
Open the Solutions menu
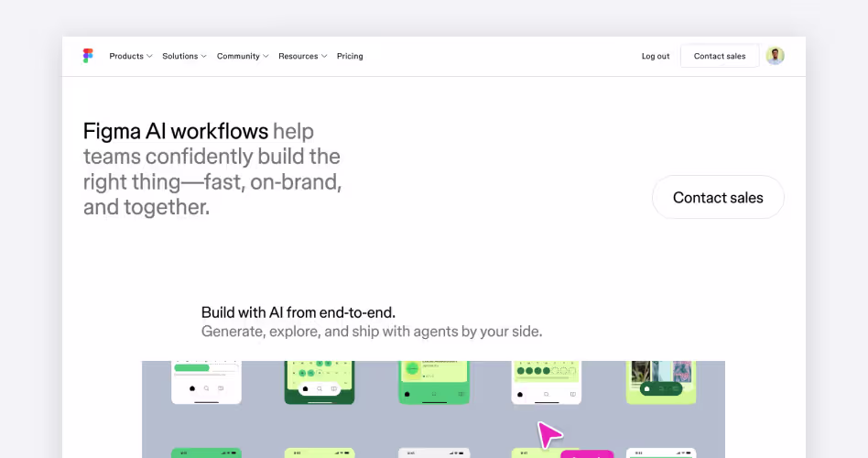184,56
